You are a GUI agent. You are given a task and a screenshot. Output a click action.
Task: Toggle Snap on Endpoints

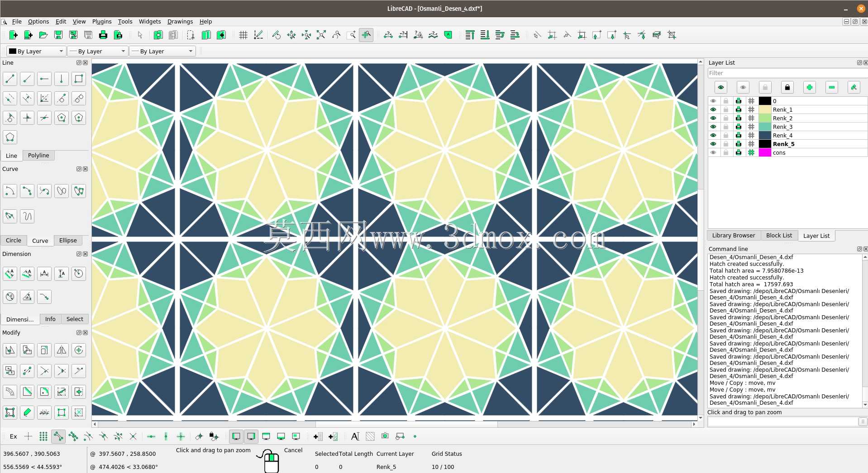(x=58, y=436)
